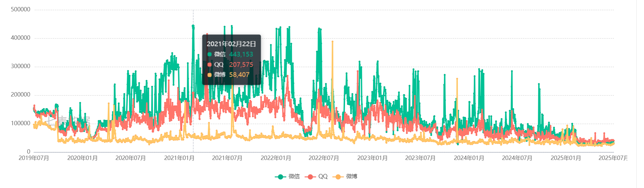Screen dimensions: 644x188
Task: Click the QQ value 207,575 in tooltip
Action: point(241,65)
